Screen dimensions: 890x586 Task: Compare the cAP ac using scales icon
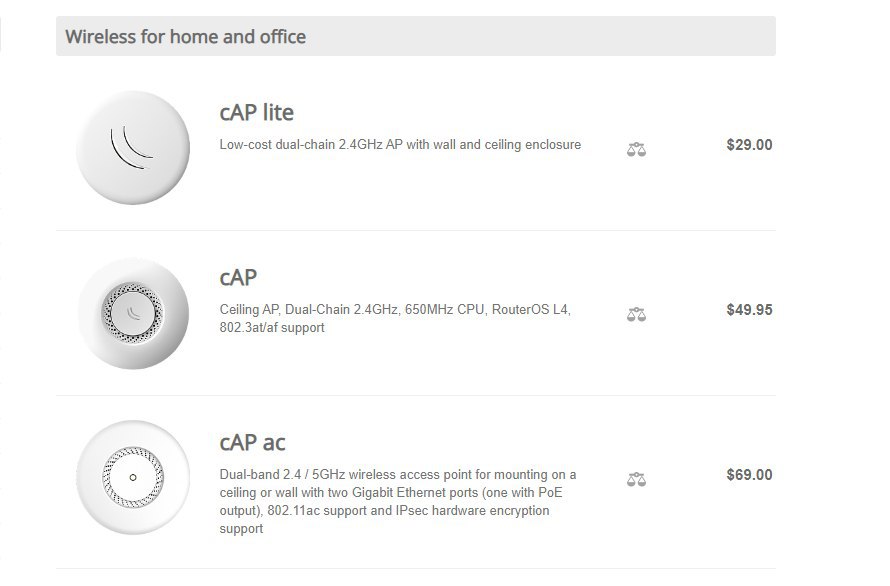pyautogui.click(x=636, y=479)
